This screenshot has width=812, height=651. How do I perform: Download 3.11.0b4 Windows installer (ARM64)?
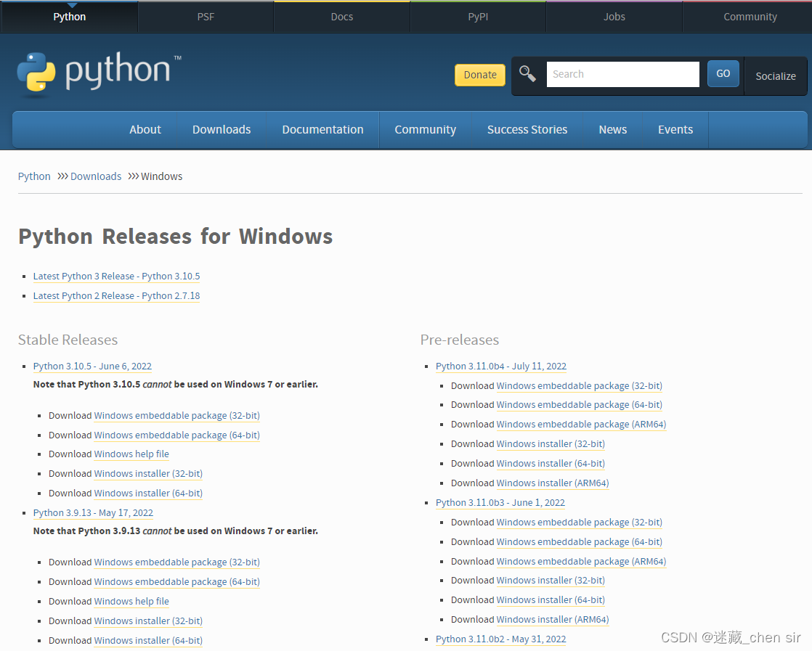click(553, 483)
